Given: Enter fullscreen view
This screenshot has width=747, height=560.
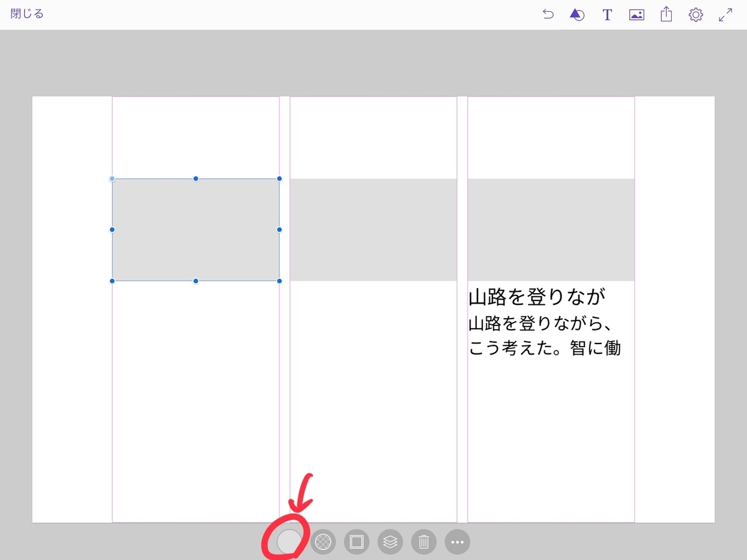Looking at the screenshot, I should (724, 14).
